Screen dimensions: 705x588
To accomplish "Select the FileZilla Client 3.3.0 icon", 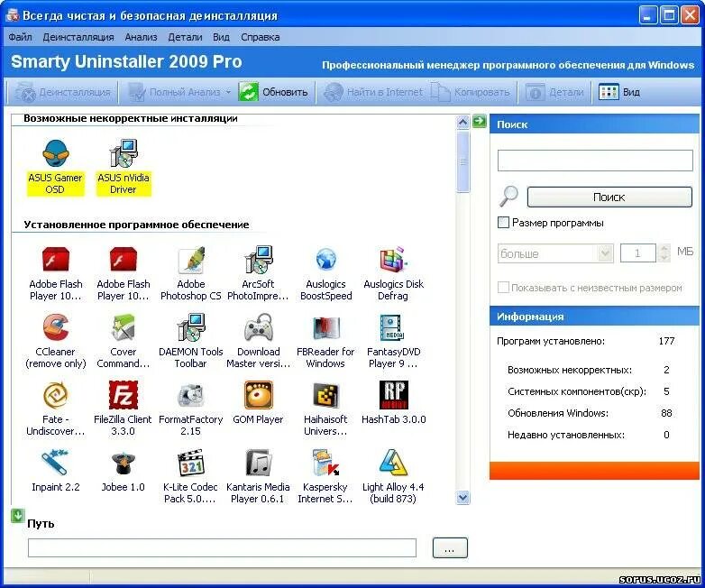I will [x=124, y=395].
